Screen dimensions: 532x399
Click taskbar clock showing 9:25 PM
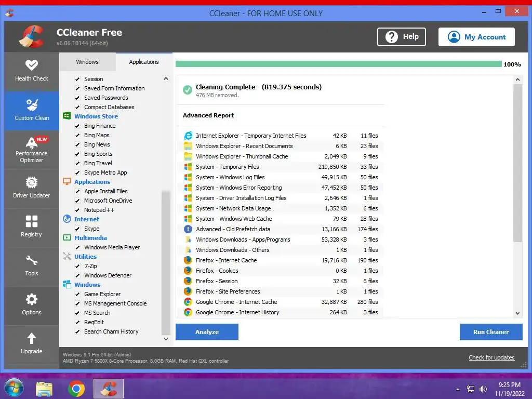tap(509, 389)
